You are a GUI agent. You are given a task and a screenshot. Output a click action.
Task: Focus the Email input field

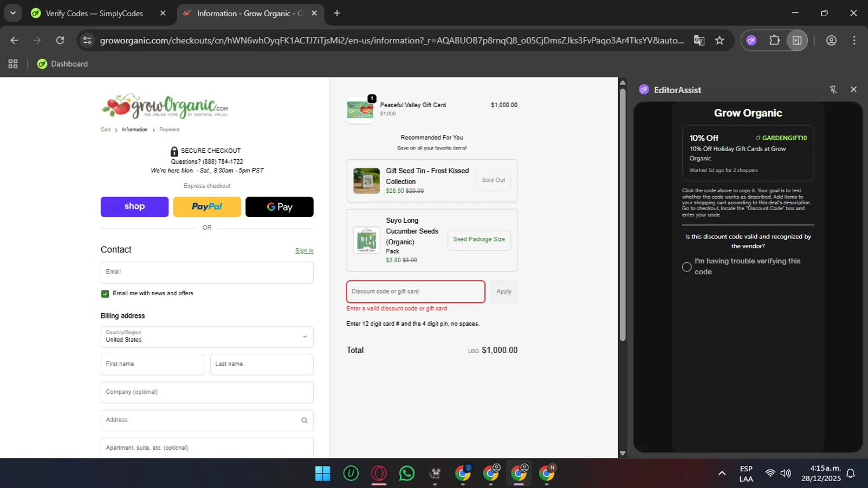[x=207, y=273]
